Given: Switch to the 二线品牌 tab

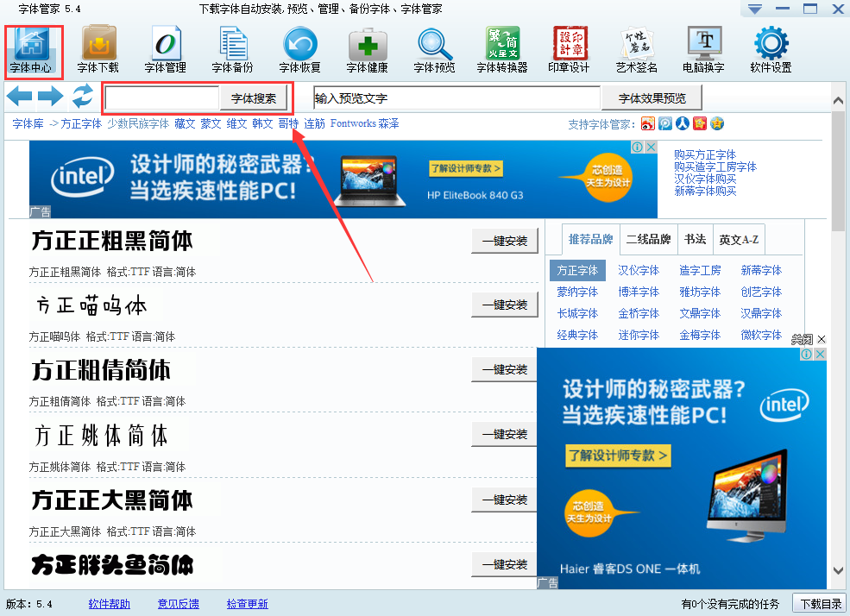Looking at the screenshot, I should 650,239.
